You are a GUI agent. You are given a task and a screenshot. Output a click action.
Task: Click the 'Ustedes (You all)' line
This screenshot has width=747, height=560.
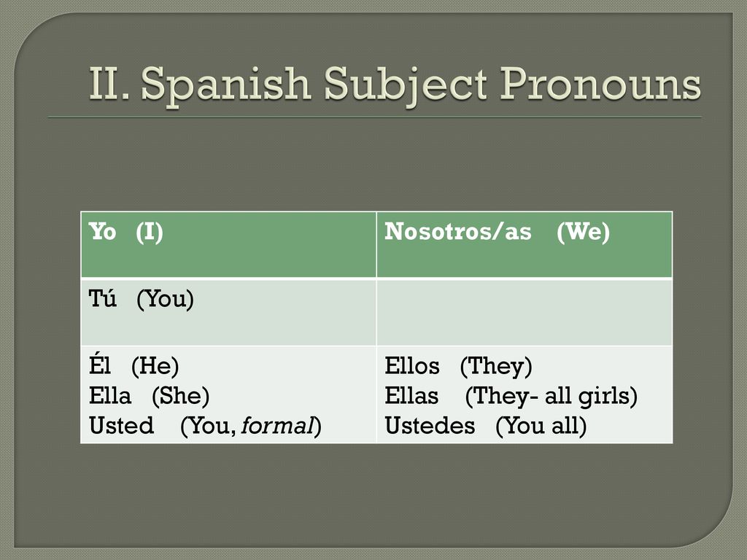click(x=485, y=426)
